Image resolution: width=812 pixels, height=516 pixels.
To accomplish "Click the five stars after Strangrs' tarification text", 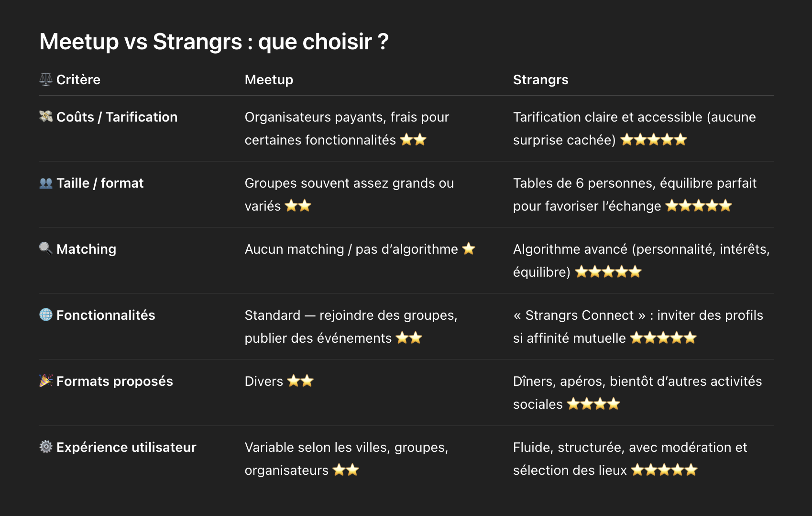I will point(653,140).
